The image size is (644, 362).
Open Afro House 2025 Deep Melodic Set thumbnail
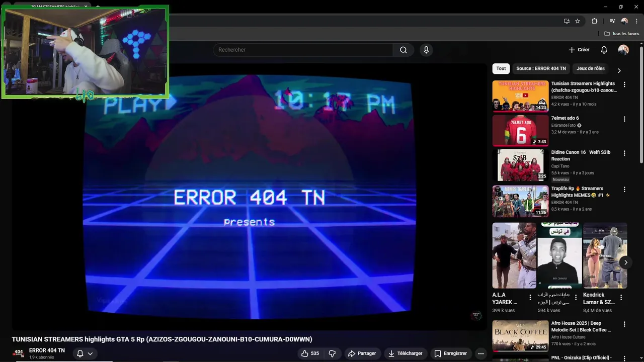coord(520,336)
